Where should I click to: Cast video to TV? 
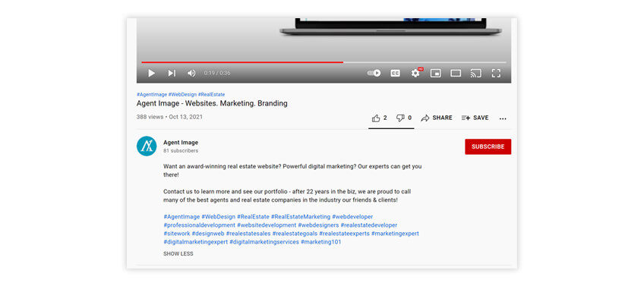tap(475, 73)
